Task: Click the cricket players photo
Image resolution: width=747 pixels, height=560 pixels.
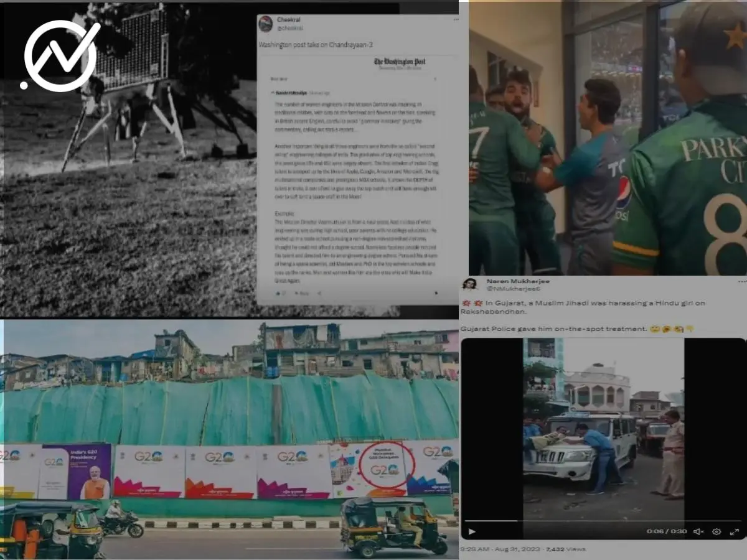Action: click(x=608, y=138)
